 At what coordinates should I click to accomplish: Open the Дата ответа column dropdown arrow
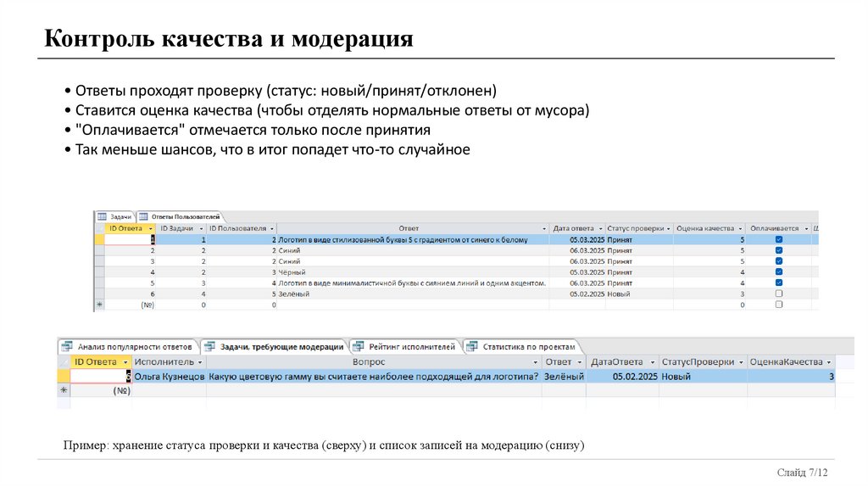(x=600, y=229)
